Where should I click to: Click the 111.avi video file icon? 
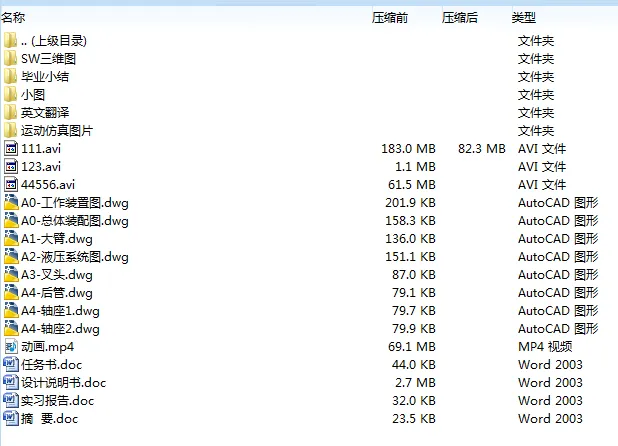click(11, 149)
